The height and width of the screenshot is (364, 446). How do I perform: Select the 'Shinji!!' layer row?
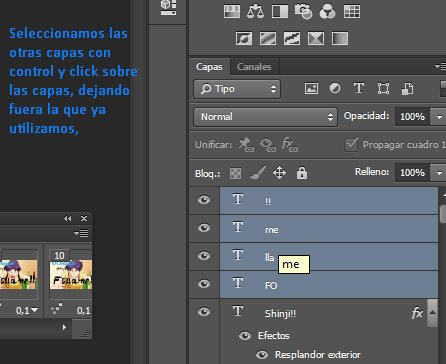(329, 313)
